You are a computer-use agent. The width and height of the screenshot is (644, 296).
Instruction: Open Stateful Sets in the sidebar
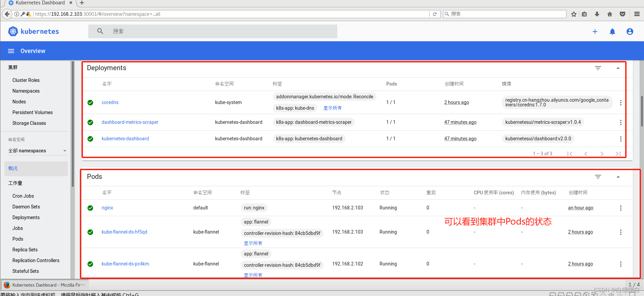click(26, 271)
